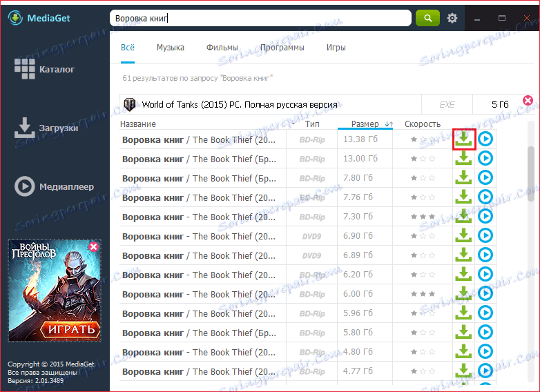Click the star rating of 7.30 Гб row
The width and height of the screenshot is (540, 392).
[x=423, y=217]
